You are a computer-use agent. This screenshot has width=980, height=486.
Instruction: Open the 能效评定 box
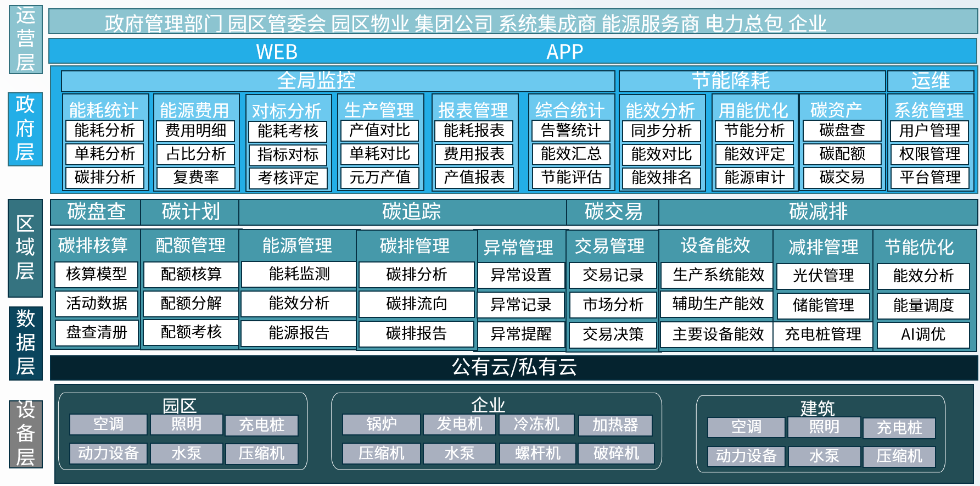click(x=754, y=154)
